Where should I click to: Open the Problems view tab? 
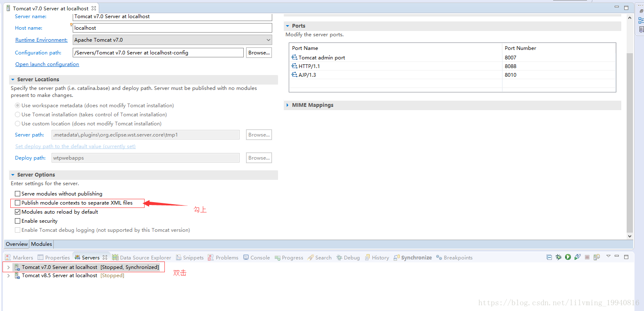click(223, 257)
